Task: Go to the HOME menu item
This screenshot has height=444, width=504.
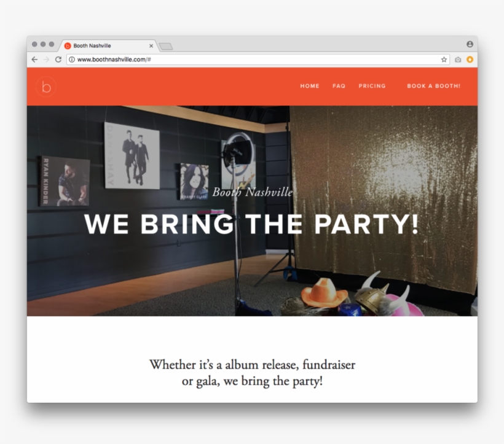Action: coord(310,86)
